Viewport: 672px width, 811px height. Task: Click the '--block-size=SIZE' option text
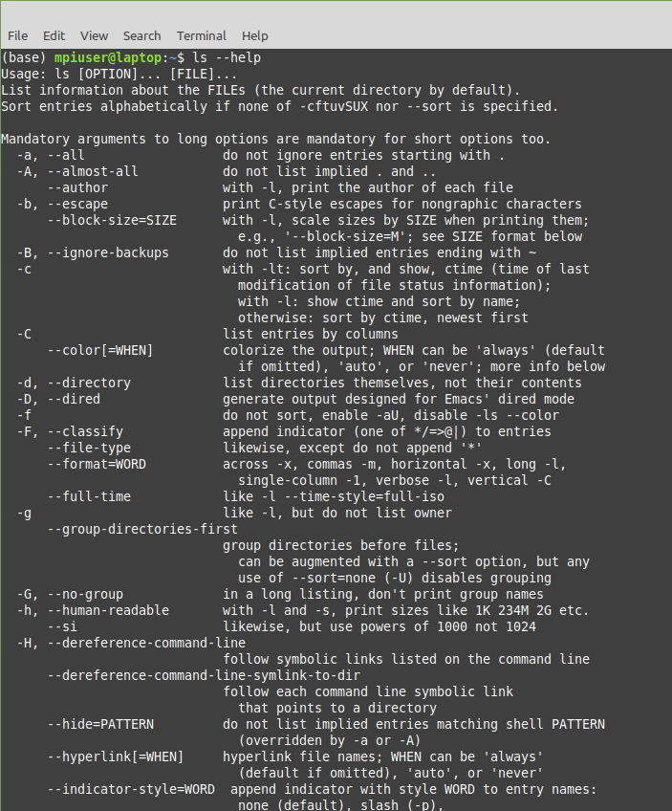pyautogui.click(x=112, y=220)
